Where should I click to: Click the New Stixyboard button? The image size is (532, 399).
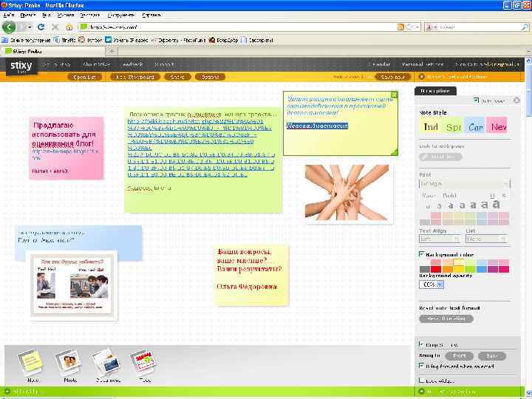(x=134, y=77)
